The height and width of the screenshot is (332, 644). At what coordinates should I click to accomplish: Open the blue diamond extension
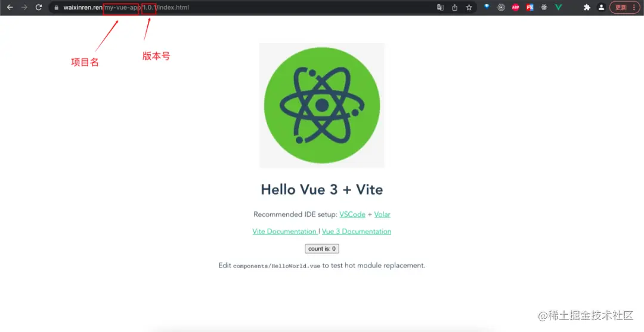pyautogui.click(x=487, y=7)
